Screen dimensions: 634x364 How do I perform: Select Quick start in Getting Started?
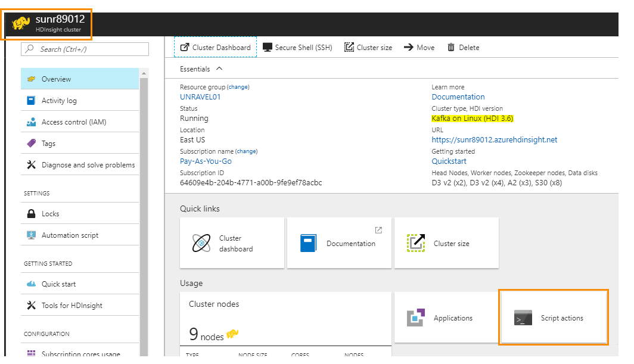80,284
